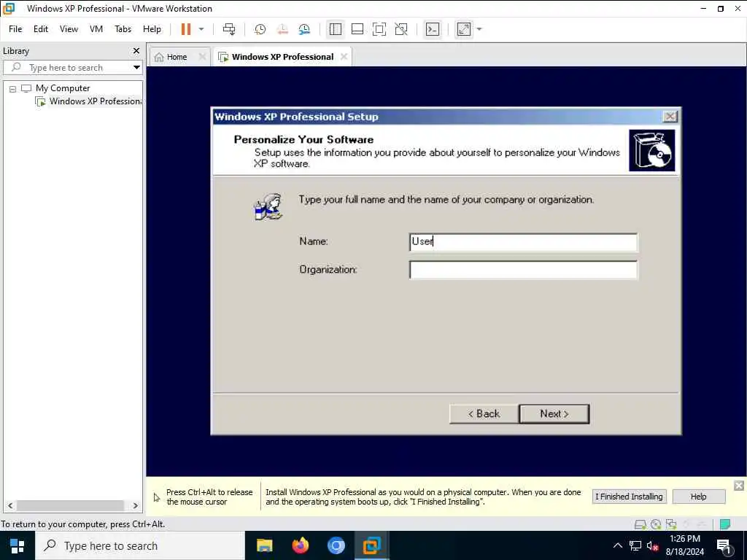Screen dimensions: 747x560
Task: Click the muted volume tray icon
Action: (652, 545)
